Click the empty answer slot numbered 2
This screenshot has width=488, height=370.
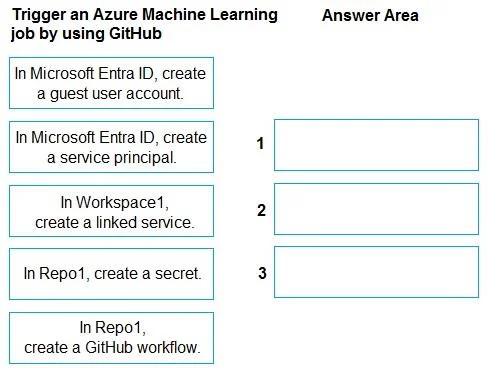coord(376,209)
